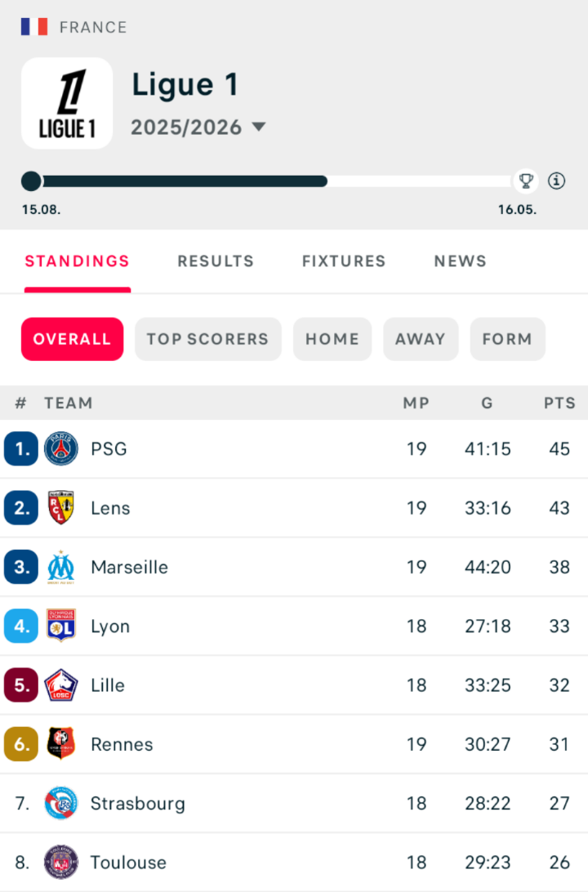588x892 pixels.
Task: Open the 2025/2026 season dropdown
Action: pos(198,127)
